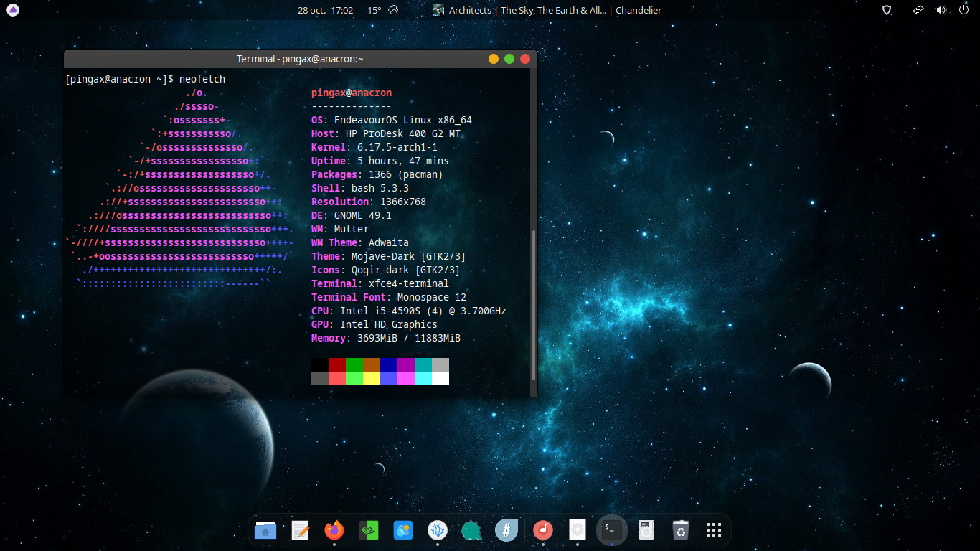The width and height of the screenshot is (980, 551).
Task: Open the text editor icon in the dock
Action: 300,530
